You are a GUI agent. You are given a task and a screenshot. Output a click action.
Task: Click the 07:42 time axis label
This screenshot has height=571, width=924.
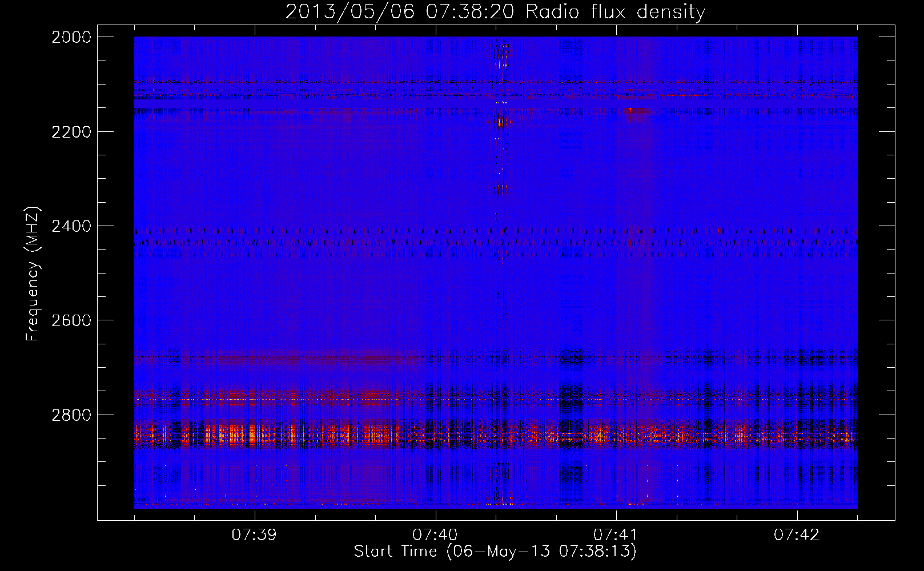797,534
